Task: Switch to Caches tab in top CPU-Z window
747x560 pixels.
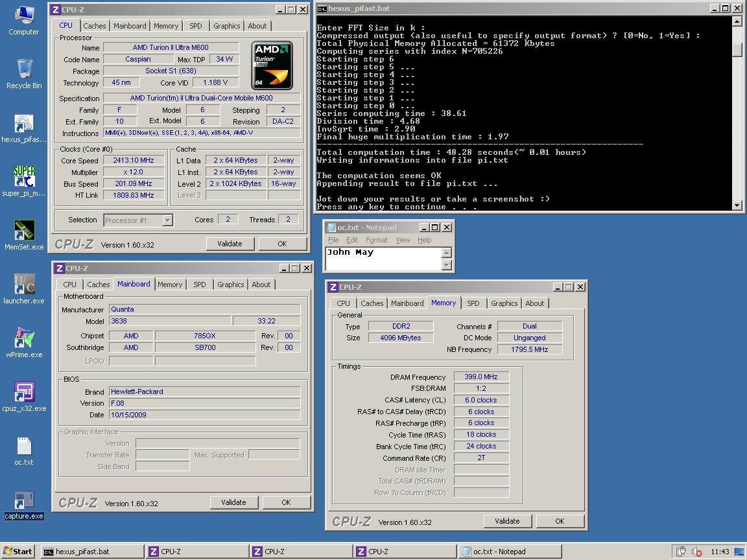Action: (x=94, y=26)
